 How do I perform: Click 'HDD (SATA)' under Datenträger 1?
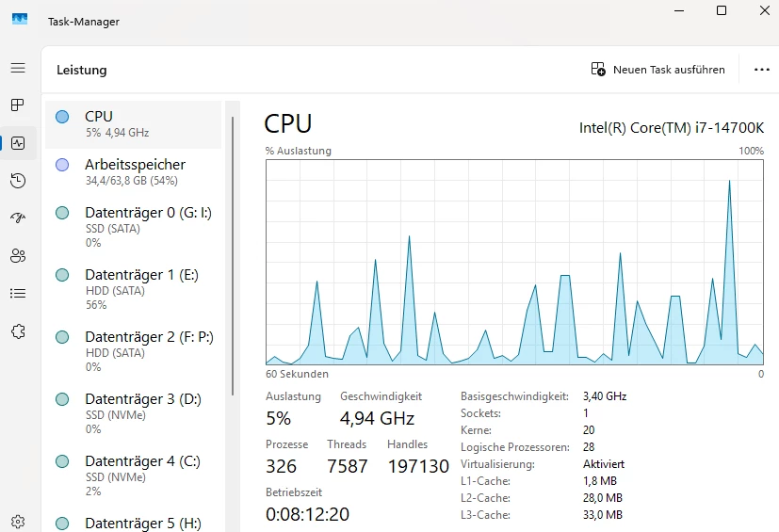point(115,291)
